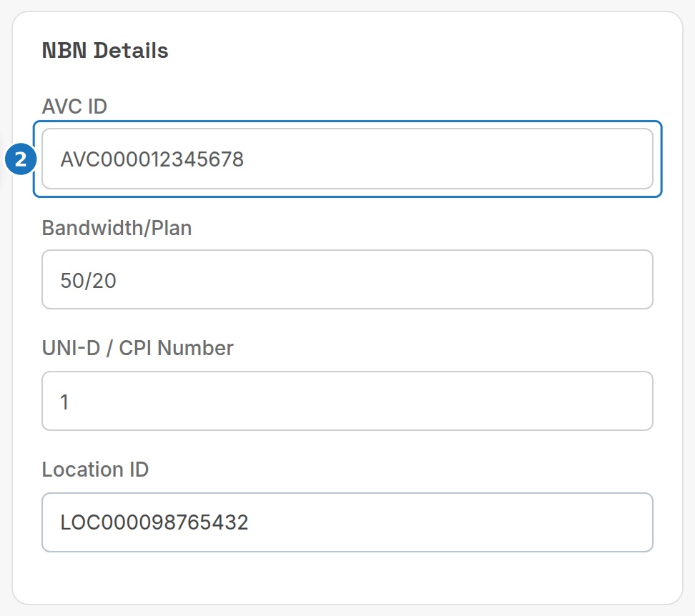695x616 pixels.
Task: Click the UNI-D / CPI Number label
Action: tap(137, 348)
